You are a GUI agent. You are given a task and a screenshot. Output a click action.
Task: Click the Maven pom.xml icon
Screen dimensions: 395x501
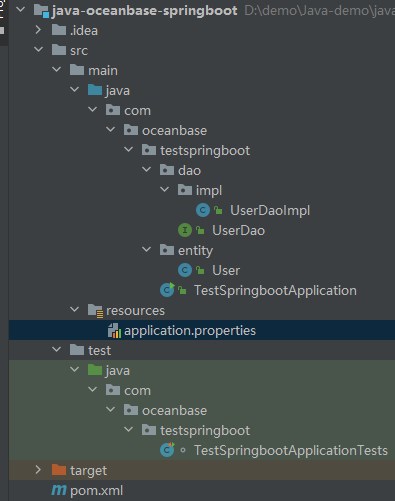tap(59, 490)
